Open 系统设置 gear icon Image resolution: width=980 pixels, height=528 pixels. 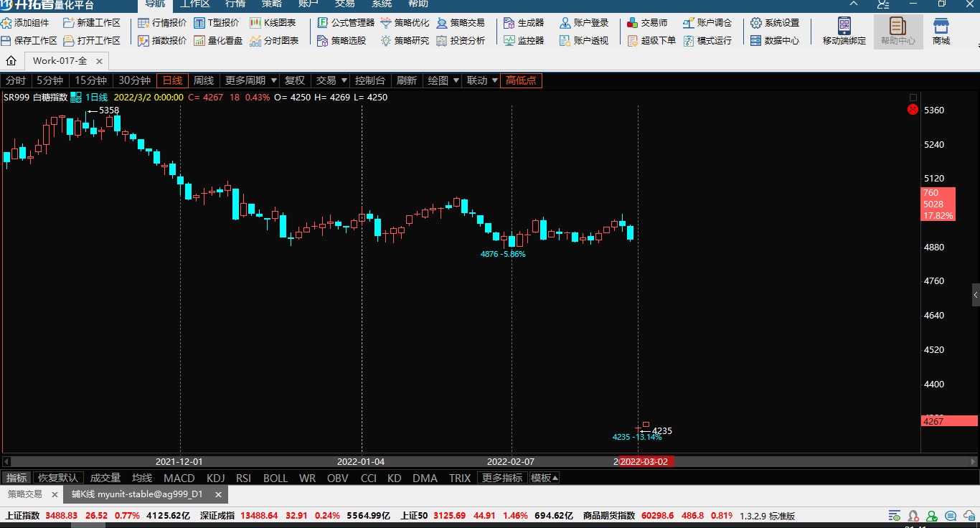(x=755, y=23)
